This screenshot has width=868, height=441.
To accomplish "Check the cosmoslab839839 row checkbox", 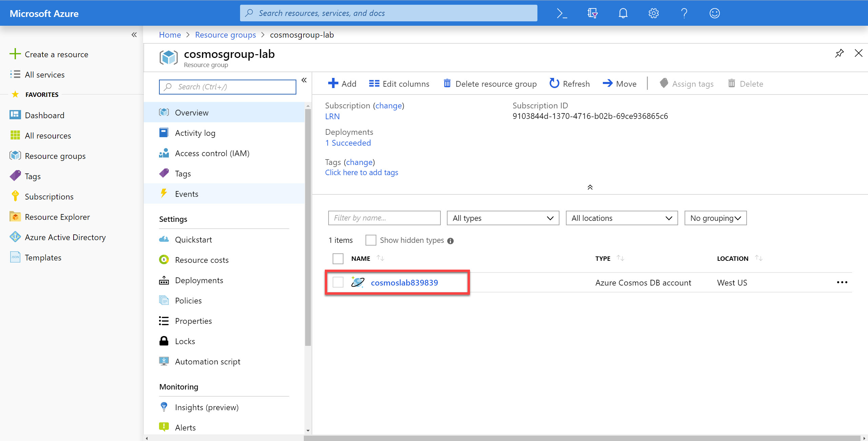I will [x=338, y=282].
